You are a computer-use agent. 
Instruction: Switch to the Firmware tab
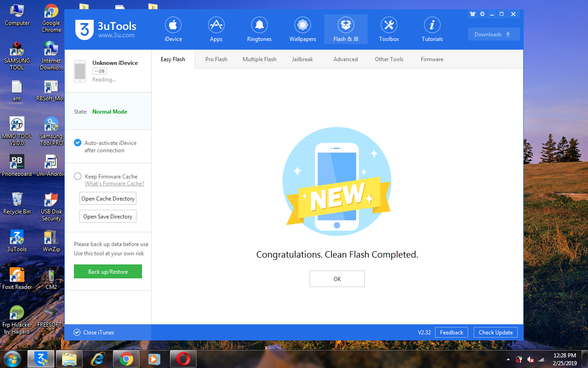point(432,59)
